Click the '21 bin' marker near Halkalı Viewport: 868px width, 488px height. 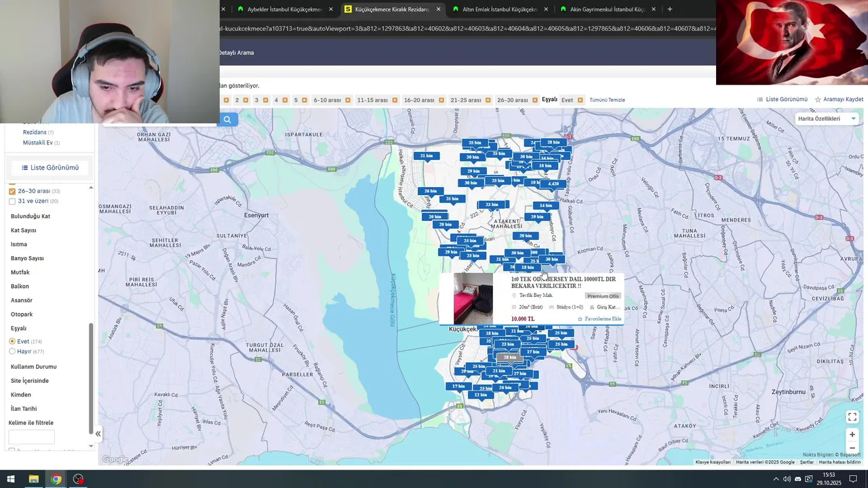point(427,156)
